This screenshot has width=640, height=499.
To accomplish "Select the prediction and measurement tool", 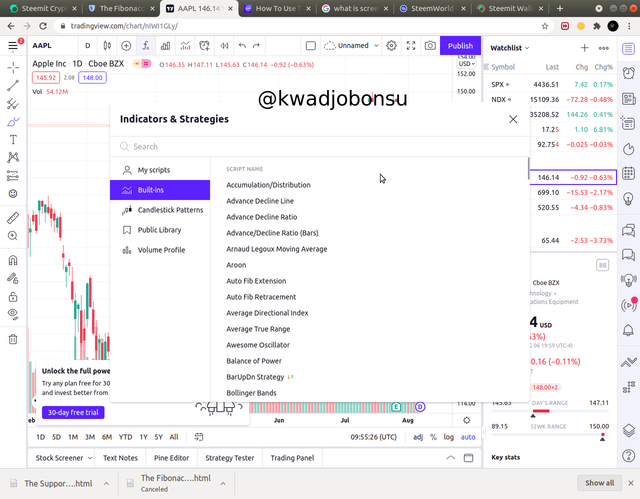I will (13, 175).
